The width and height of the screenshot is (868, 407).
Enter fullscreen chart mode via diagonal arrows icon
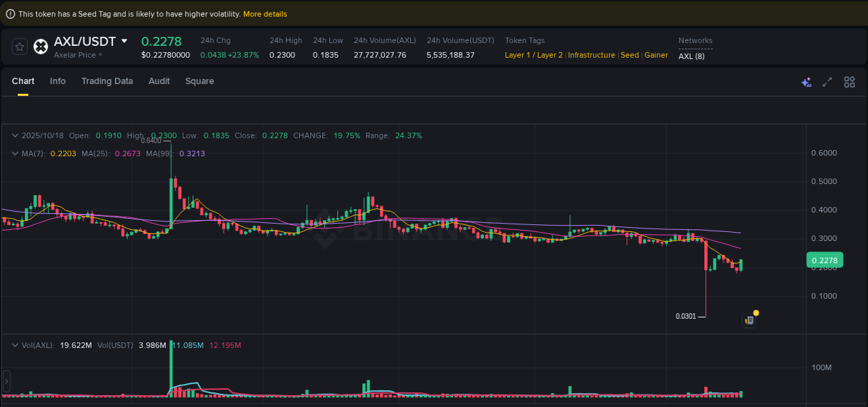point(827,81)
